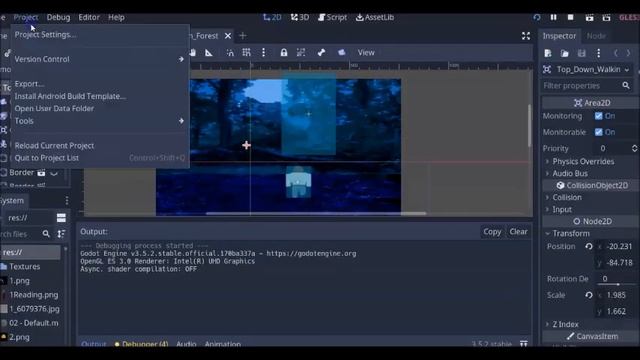Expand the Version Control submenu
The height and width of the screenshot is (360, 640).
[x=100, y=59]
